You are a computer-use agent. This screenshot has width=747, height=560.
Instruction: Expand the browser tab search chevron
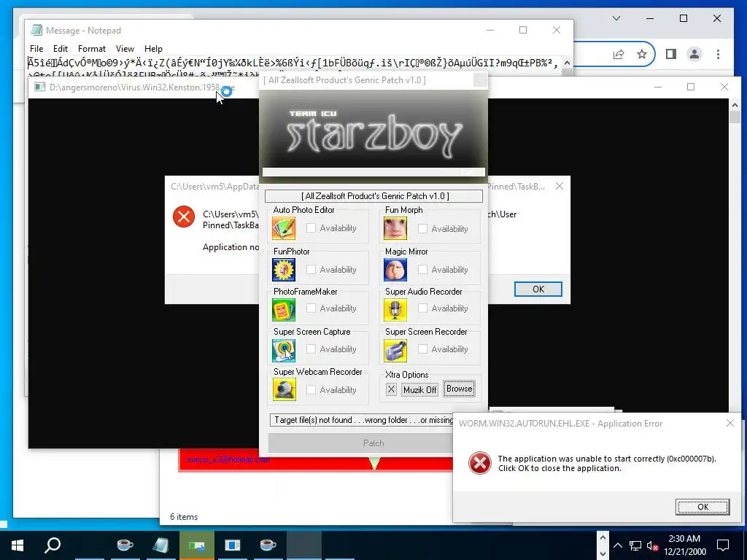[x=616, y=18]
